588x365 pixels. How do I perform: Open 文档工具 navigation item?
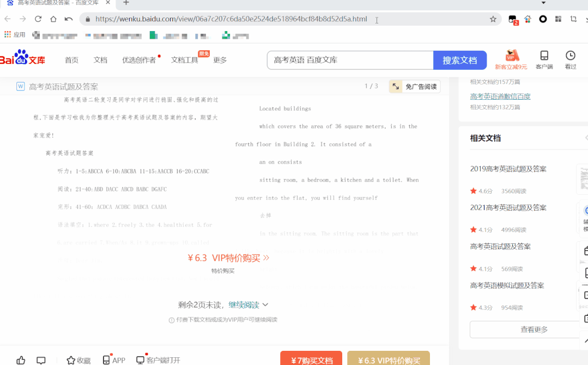pos(185,60)
